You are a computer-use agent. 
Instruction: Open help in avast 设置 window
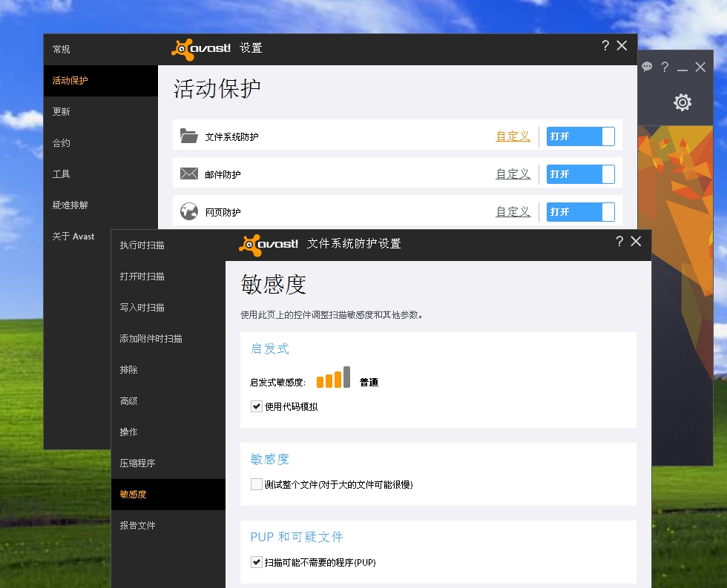coord(605,46)
